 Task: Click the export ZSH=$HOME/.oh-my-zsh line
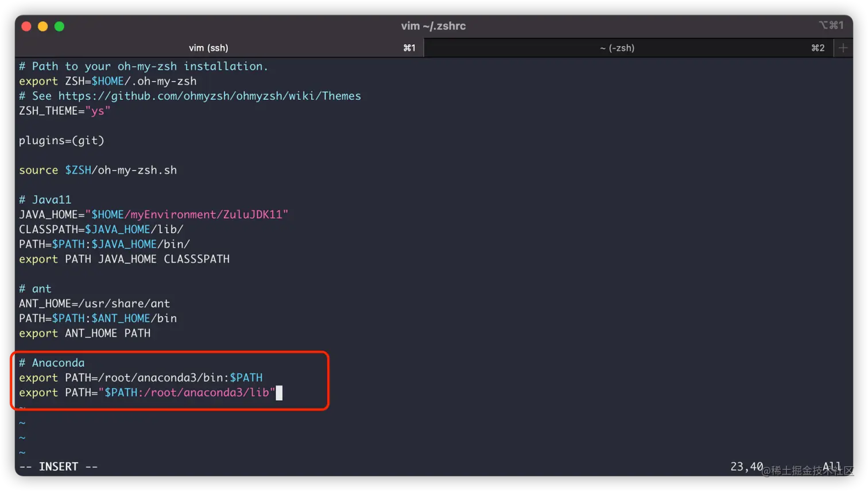click(108, 82)
